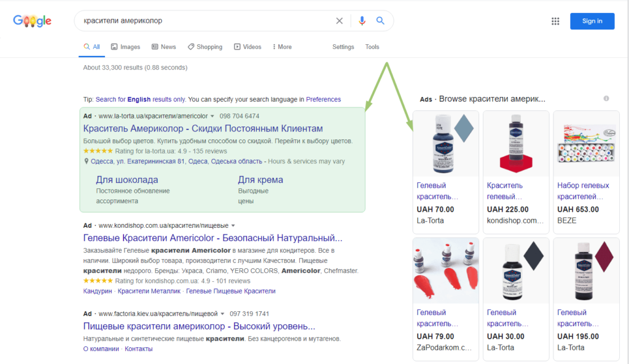629x364 pixels.
Task: Click the Google logo
Action: 32,21
